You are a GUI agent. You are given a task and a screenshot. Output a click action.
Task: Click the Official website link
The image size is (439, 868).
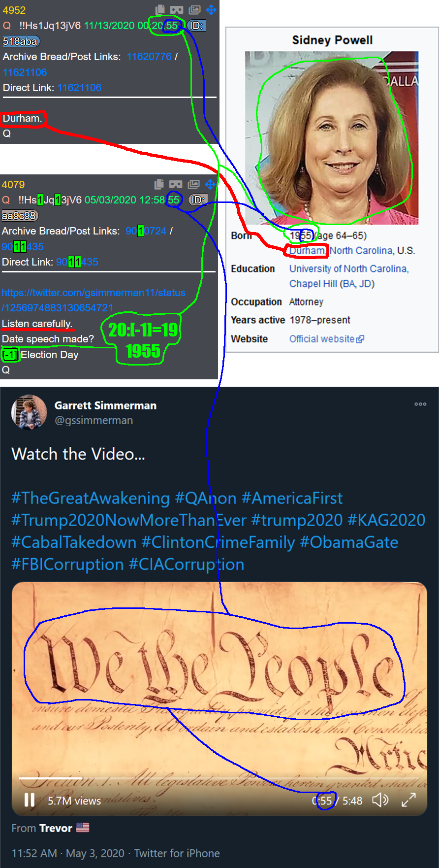326,339
